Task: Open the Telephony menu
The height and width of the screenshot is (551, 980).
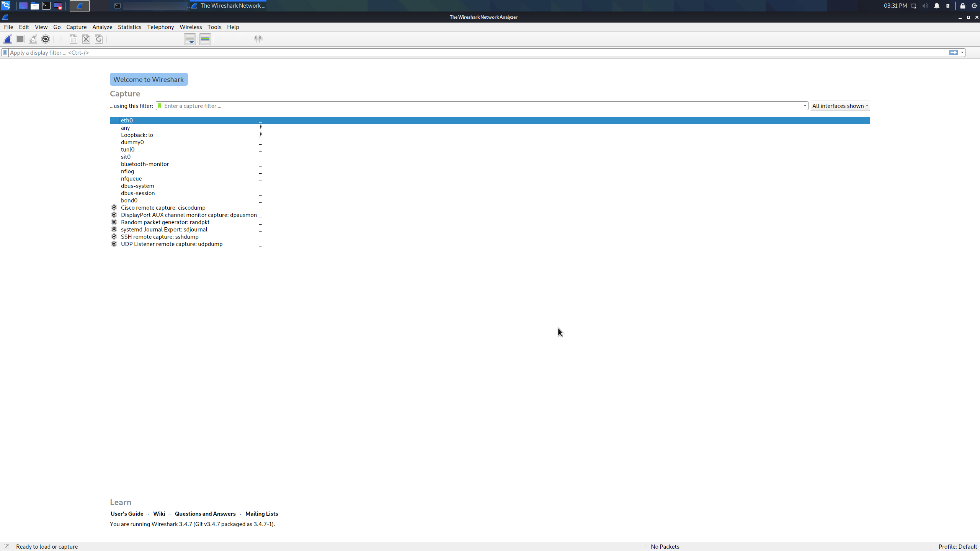Action: (160, 27)
